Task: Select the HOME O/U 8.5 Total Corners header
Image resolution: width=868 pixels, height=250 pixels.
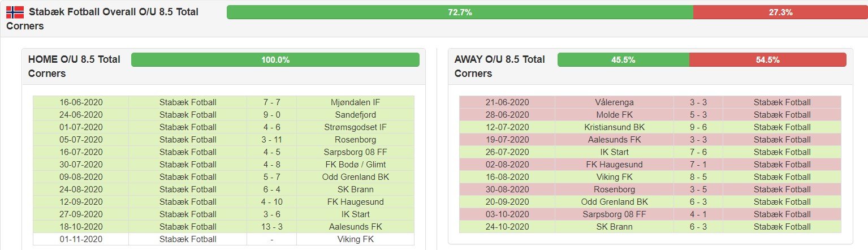Action: point(74,66)
